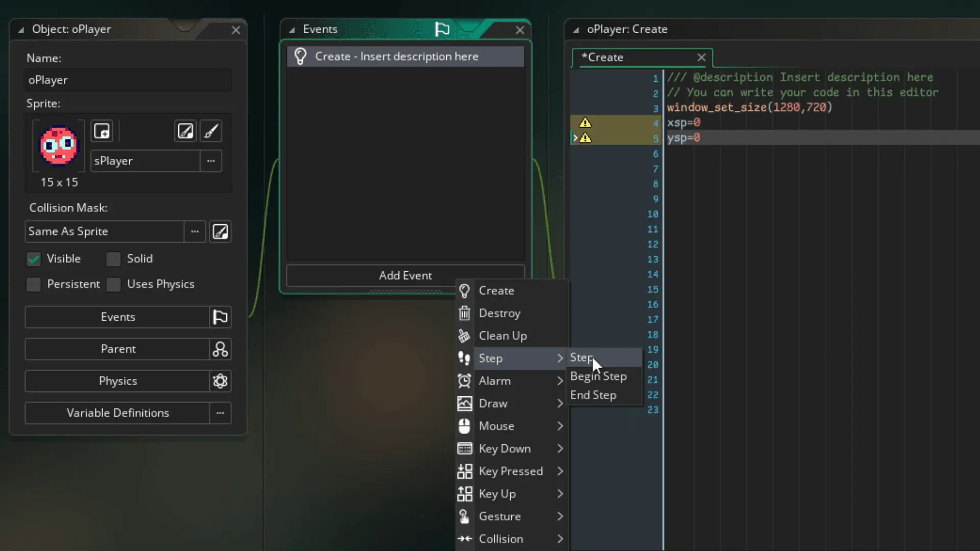Click the warning icon on line 5
The image size is (980, 551).
585,138
